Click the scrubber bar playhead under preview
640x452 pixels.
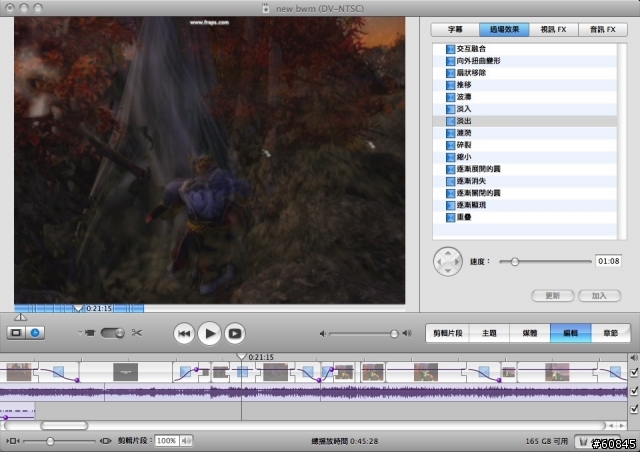coord(78,309)
